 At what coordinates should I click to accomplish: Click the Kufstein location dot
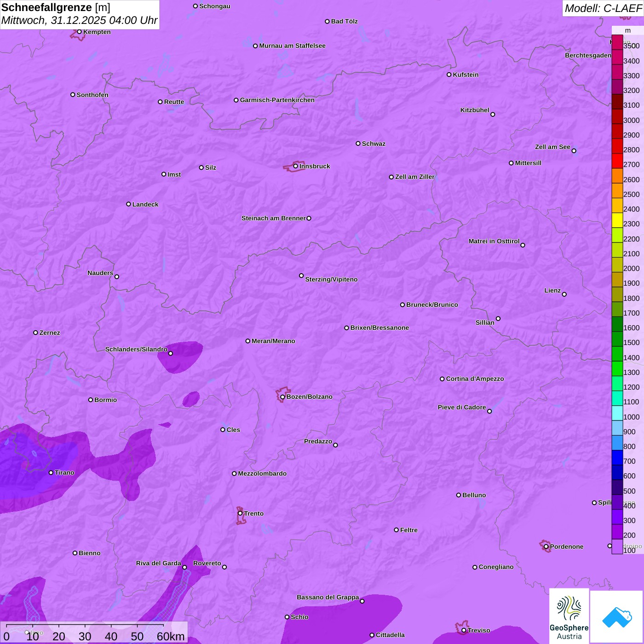pyautogui.click(x=449, y=75)
